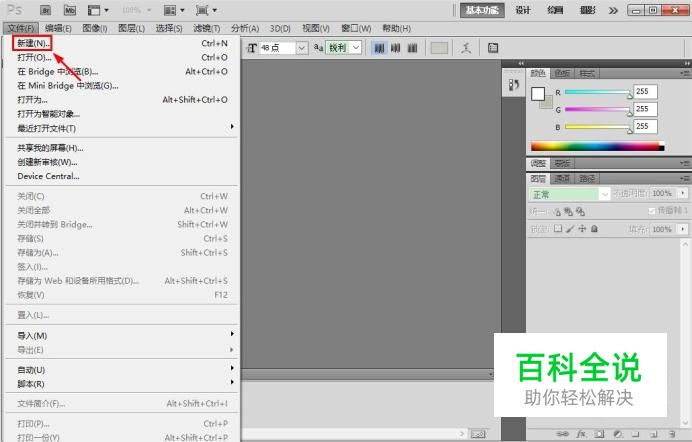Open the 编辑(E) menu

(x=58, y=28)
